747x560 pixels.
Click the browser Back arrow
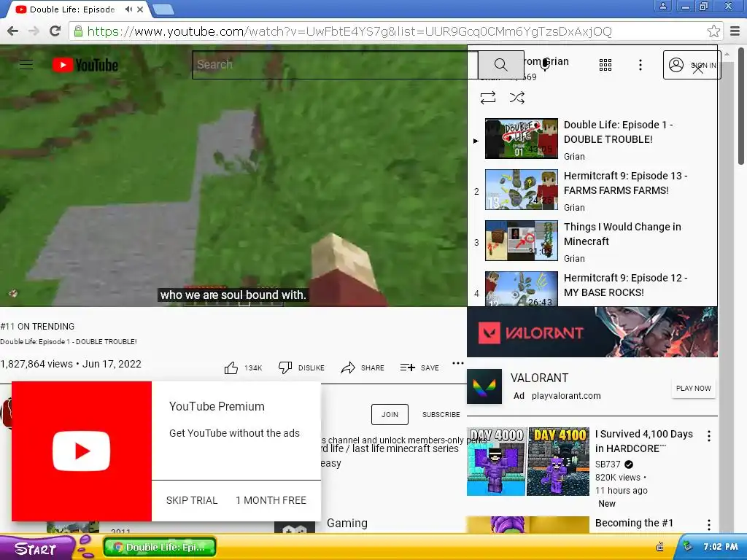[x=13, y=31]
